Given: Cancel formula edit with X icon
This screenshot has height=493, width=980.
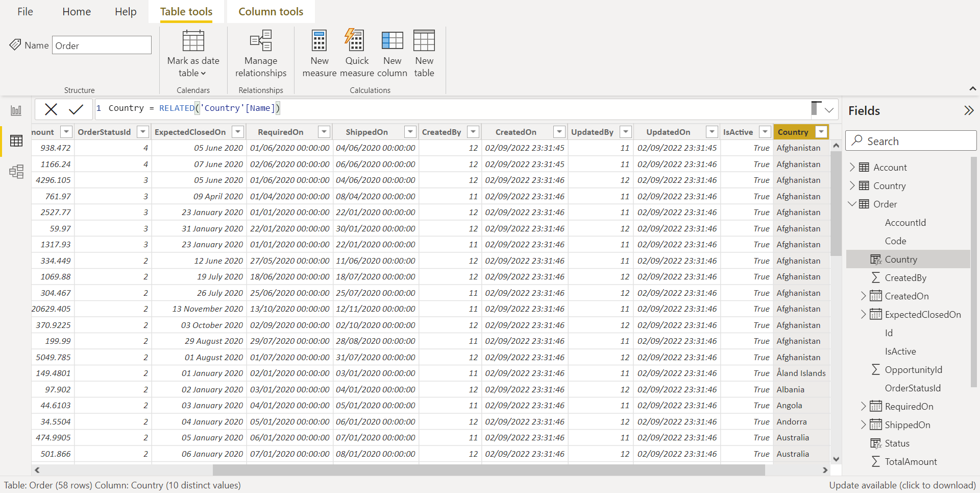Looking at the screenshot, I should [x=51, y=109].
